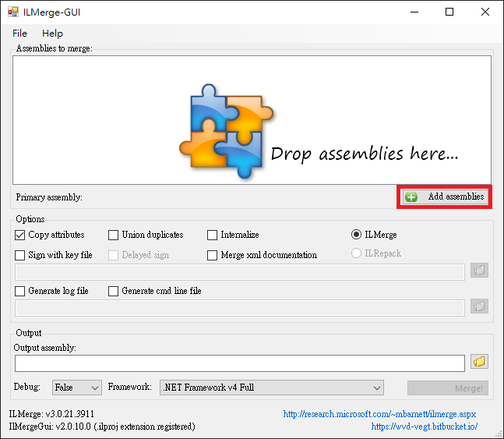Open the Debug dropdown showing False
Viewport: 504px width, 439px height.
77,388
